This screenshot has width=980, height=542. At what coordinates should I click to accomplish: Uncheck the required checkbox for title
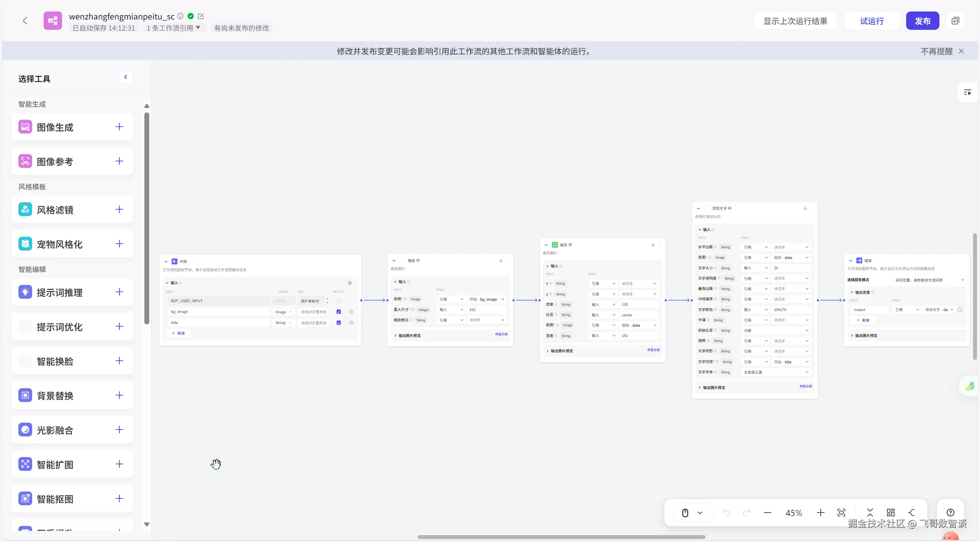339,323
